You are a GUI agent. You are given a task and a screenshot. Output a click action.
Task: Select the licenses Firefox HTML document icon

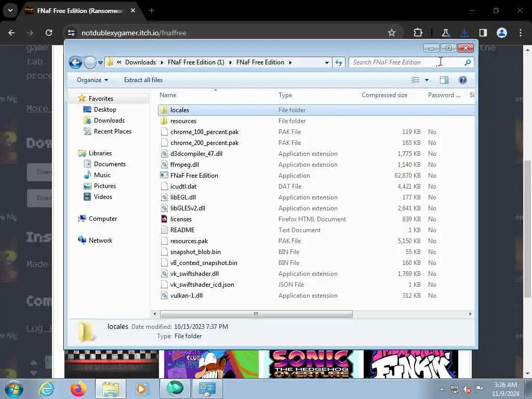[164, 219]
